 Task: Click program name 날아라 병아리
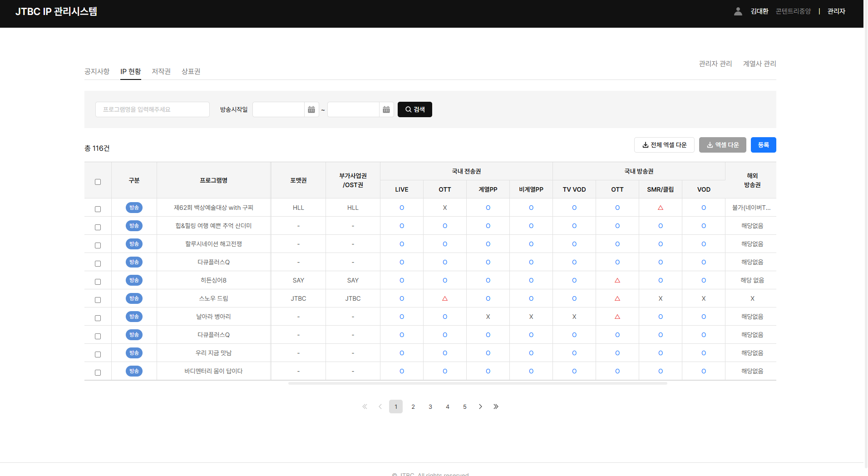[214, 317]
